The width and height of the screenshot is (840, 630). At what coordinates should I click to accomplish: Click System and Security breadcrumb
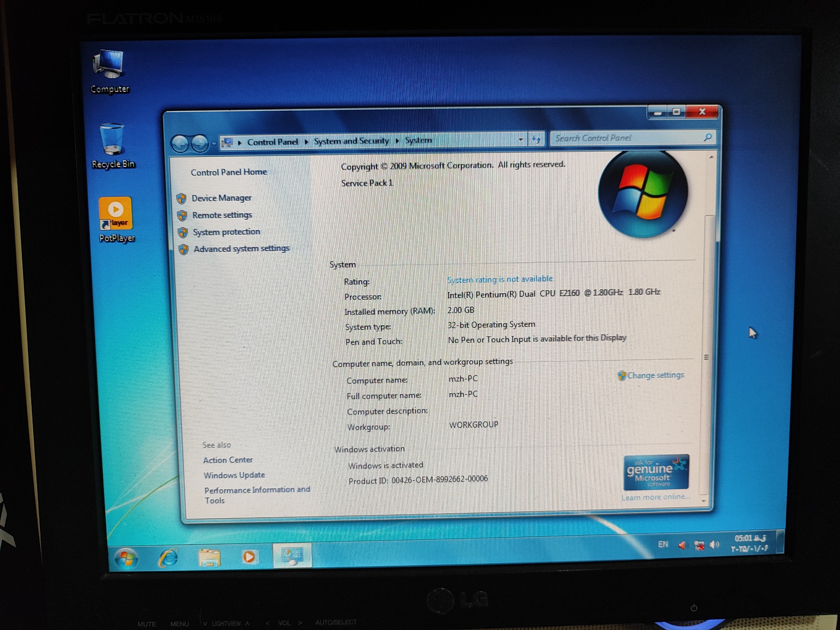[x=351, y=141]
